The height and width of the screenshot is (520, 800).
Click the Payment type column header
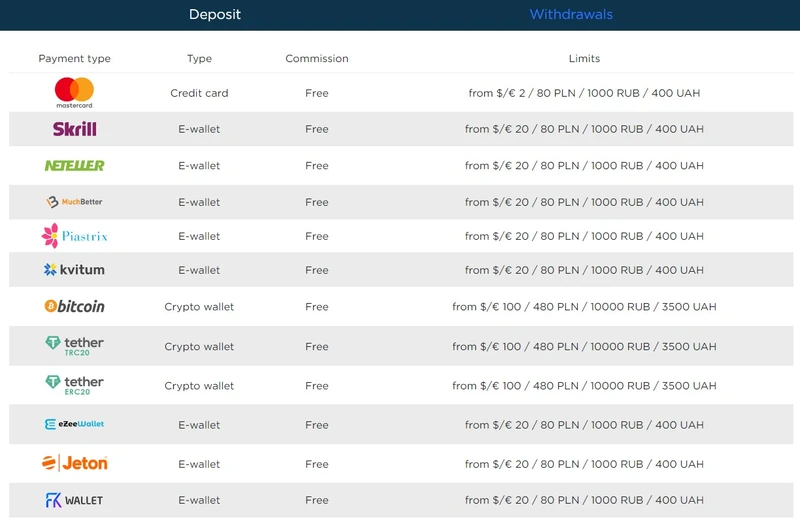pos(74,59)
